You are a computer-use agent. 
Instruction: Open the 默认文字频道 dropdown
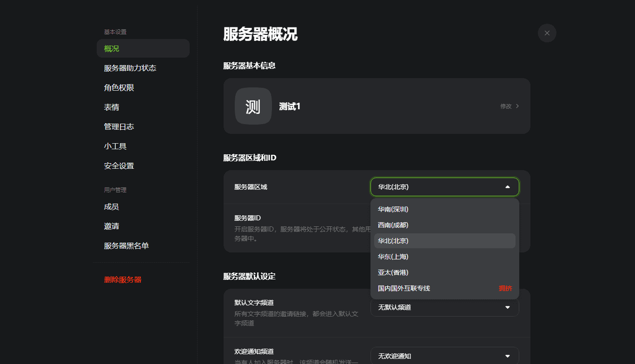coord(444,307)
